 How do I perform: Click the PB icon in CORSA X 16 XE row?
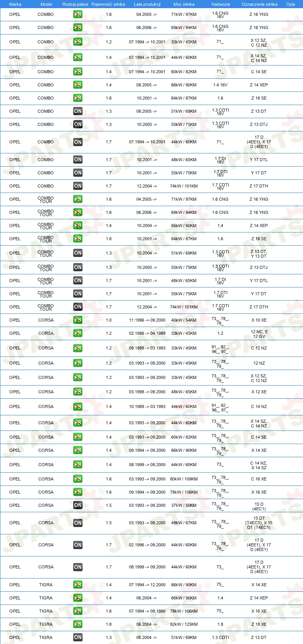point(78,492)
